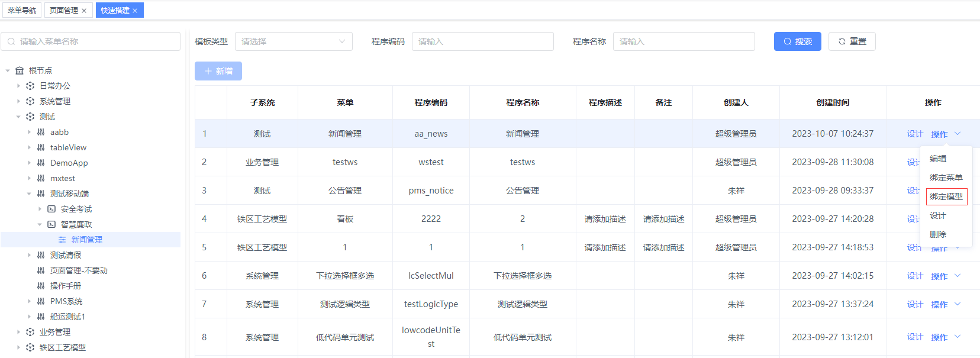Screen dimensions: 980x358
Task: Switch to the 菜单导航 tab
Action: pos(22,10)
